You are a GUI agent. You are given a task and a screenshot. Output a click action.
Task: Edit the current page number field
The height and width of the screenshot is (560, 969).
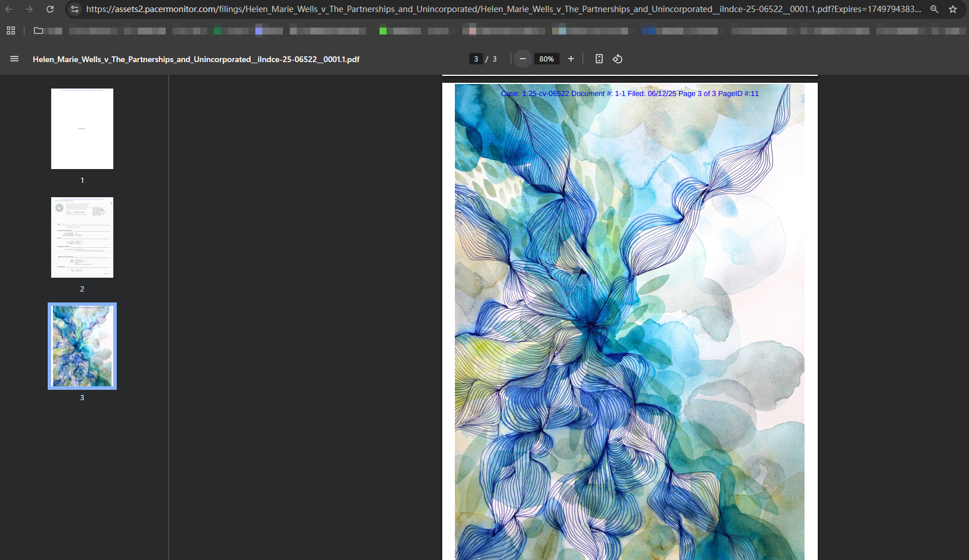[x=476, y=59]
